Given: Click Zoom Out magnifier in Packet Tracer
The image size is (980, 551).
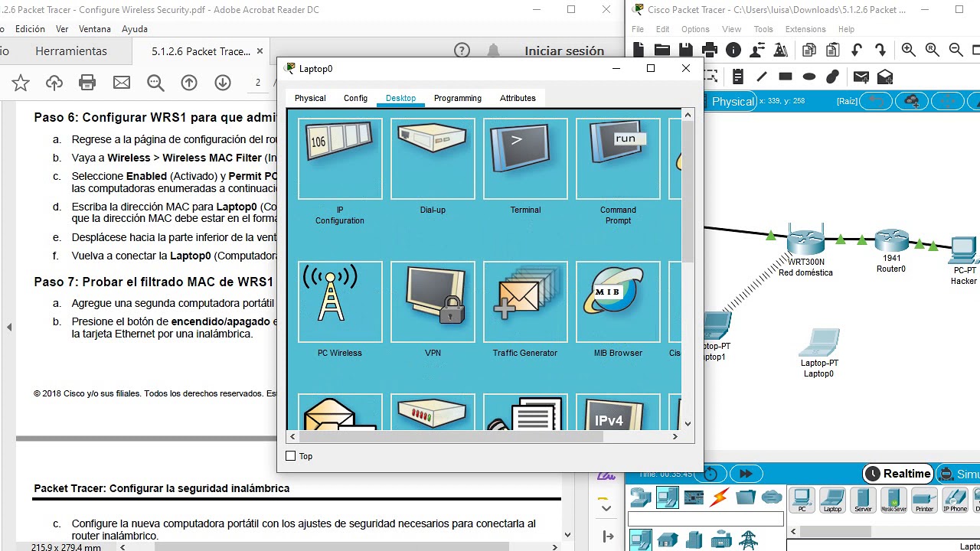Looking at the screenshot, I should point(956,50).
